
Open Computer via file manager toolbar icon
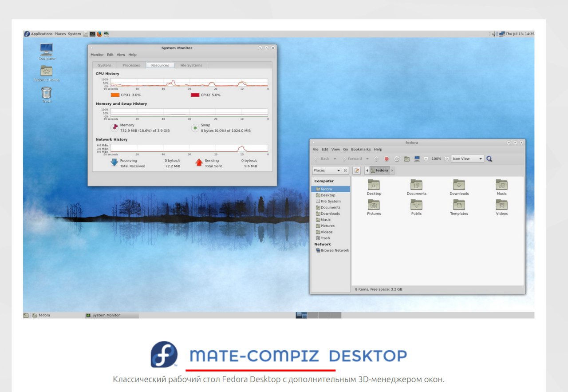point(417,158)
